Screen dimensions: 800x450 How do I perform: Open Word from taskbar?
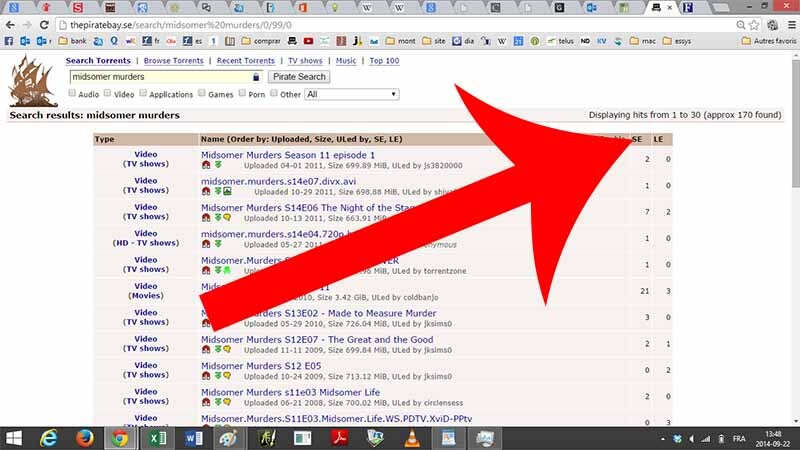click(193, 439)
